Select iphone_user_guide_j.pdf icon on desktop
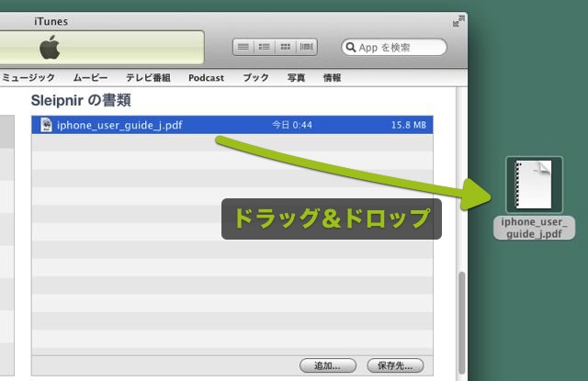This screenshot has width=588, height=381. [534, 185]
